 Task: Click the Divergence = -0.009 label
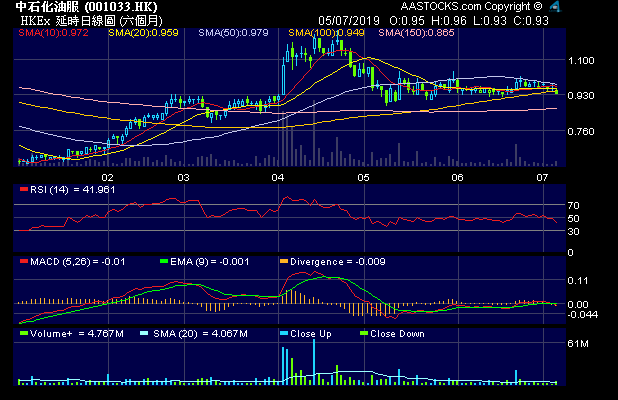(x=338, y=262)
